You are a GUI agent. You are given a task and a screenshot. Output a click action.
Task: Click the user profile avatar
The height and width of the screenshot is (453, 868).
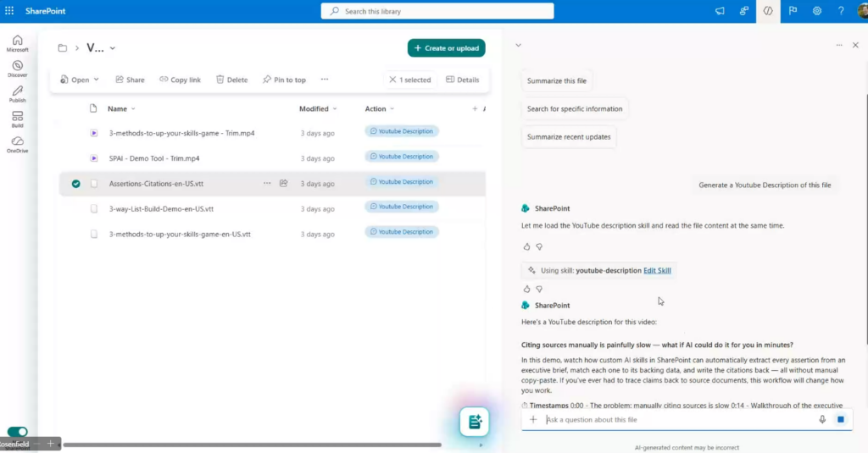862,11
